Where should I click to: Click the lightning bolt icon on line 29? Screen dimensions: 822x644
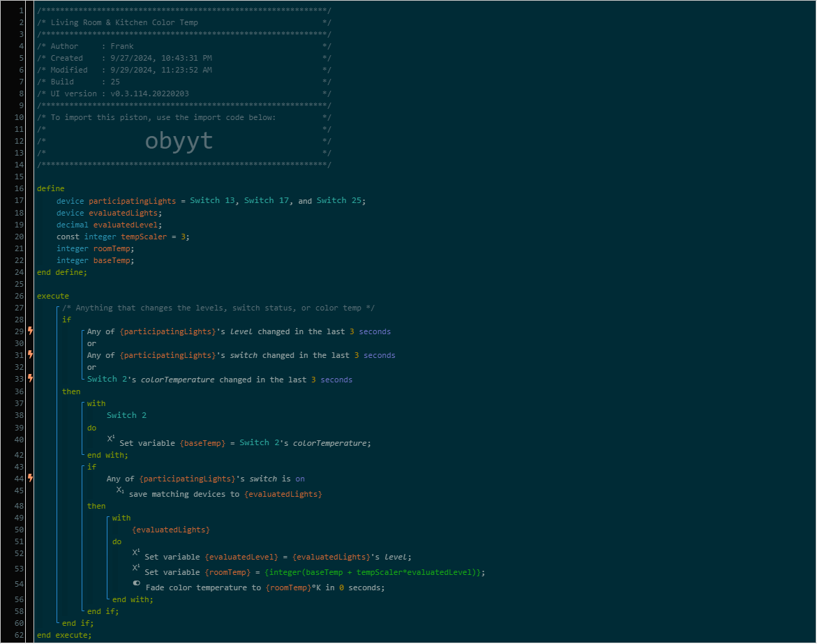tap(31, 333)
